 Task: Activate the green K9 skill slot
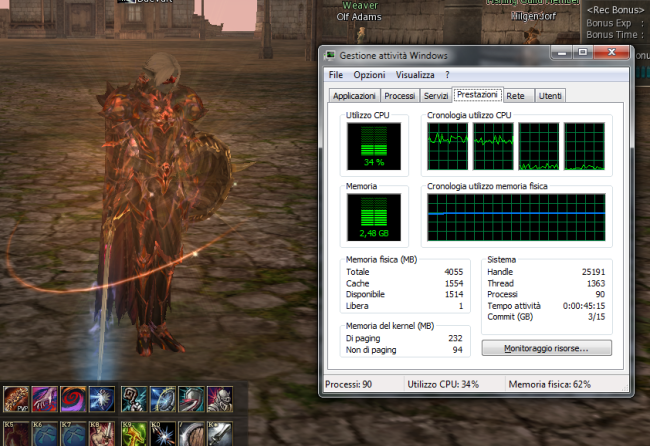[x=133, y=433]
